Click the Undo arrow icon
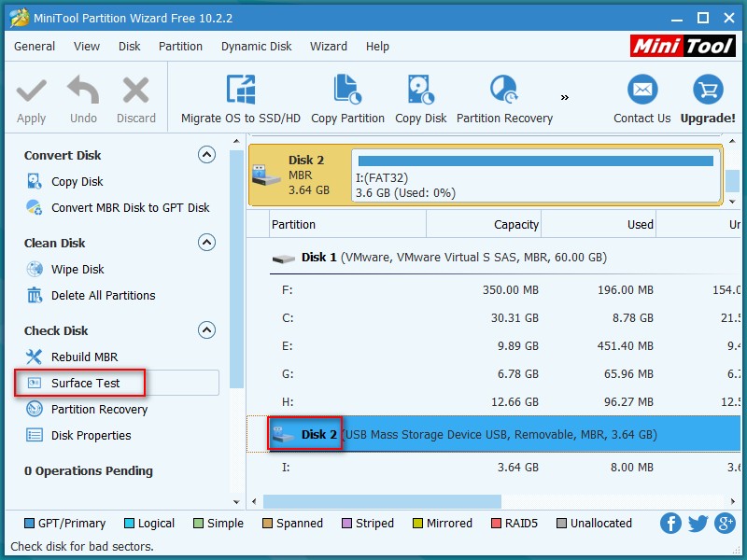Image resolution: width=747 pixels, height=560 pixels. point(83,90)
